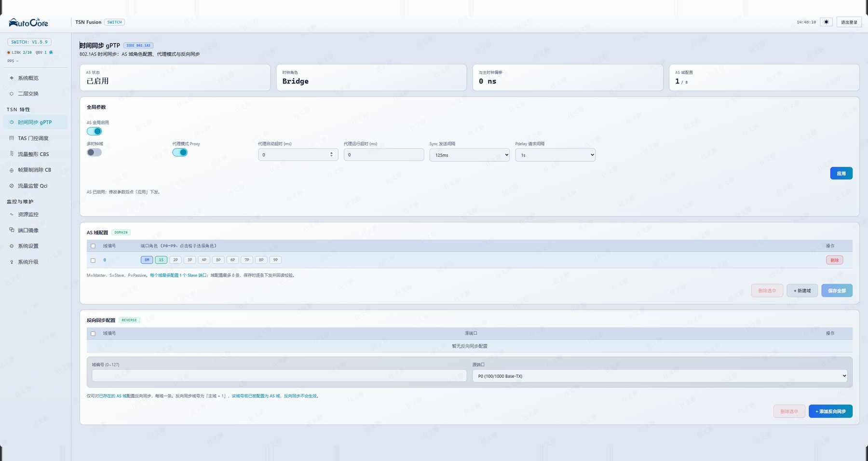Click the TAS 门控调度 table icon
Image resolution: width=868 pixels, height=461 pixels.
pos(12,138)
